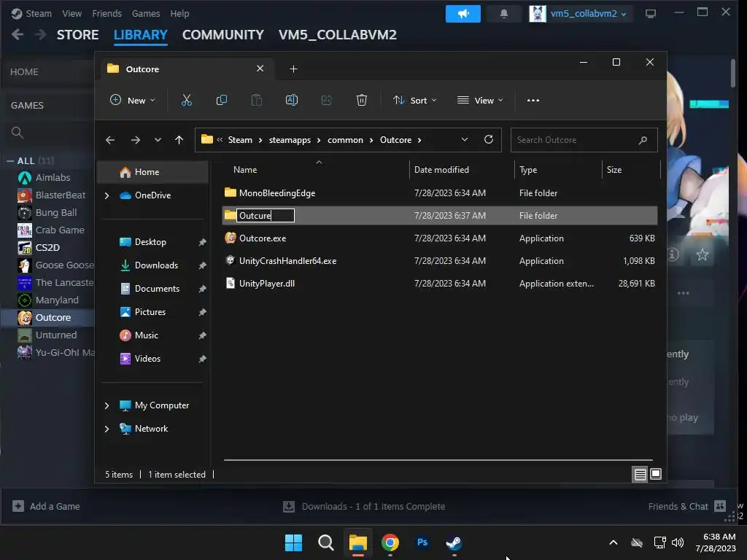Navigate forward in File Explorer
The image size is (747, 560).
coord(136,140)
